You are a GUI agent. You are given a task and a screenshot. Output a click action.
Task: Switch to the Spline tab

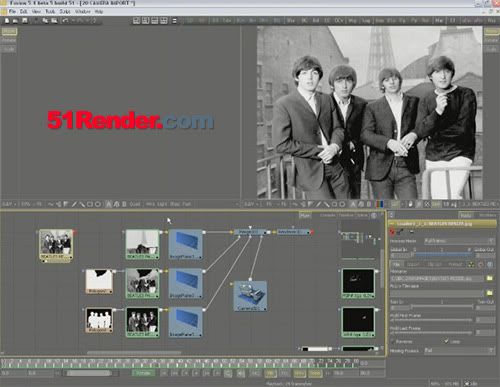tap(362, 216)
